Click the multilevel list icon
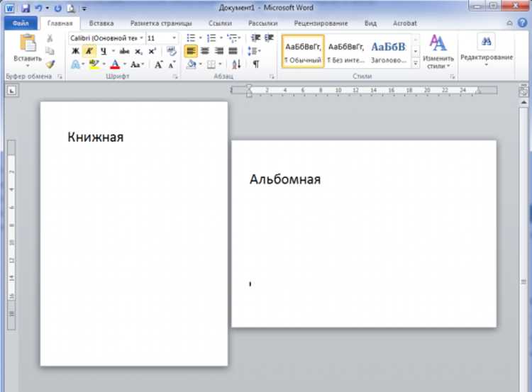Image resolution: width=532 pixels, height=392 pixels. pyautogui.click(x=233, y=38)
